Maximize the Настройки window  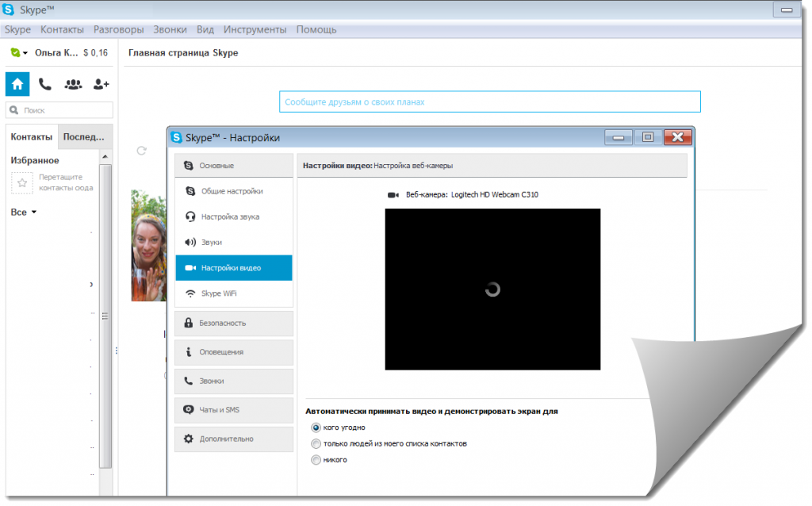pyautogui.click(x=648, y=137)
